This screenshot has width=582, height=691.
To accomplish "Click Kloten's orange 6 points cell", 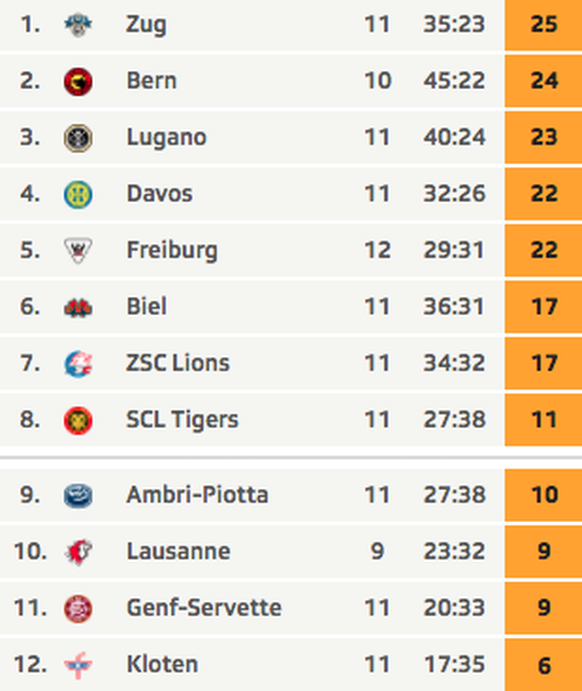I will tap(544, 665).
